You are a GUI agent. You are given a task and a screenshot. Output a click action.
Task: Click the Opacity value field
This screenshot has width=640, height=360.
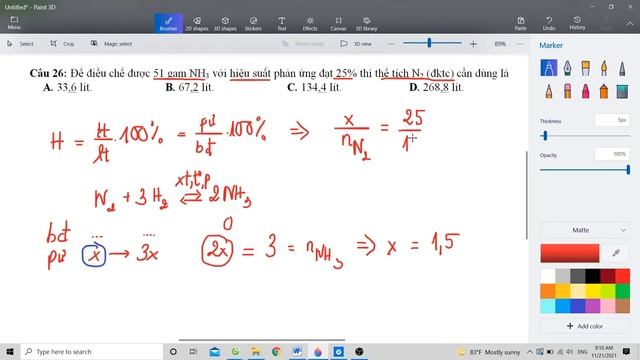(x=612, y=154)
